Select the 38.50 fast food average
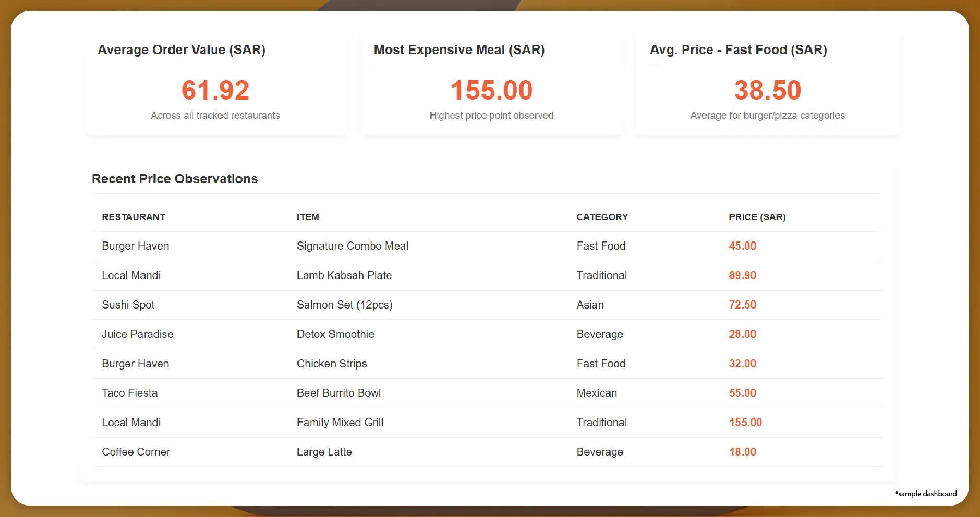 [767, 90]
